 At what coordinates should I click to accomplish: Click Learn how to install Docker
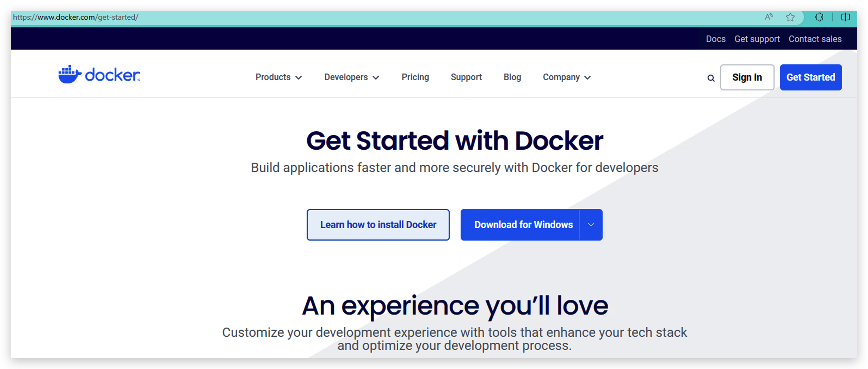378,225
